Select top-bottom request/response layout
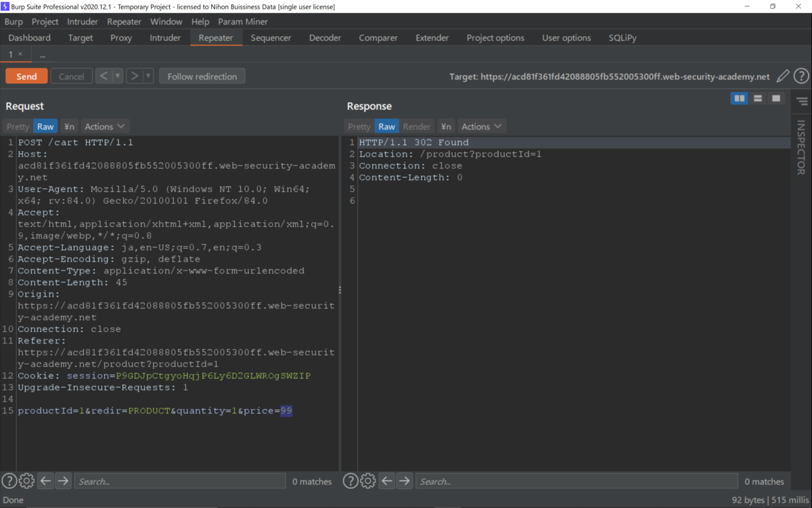Screen dimensions: 812x508 point(758,99)
